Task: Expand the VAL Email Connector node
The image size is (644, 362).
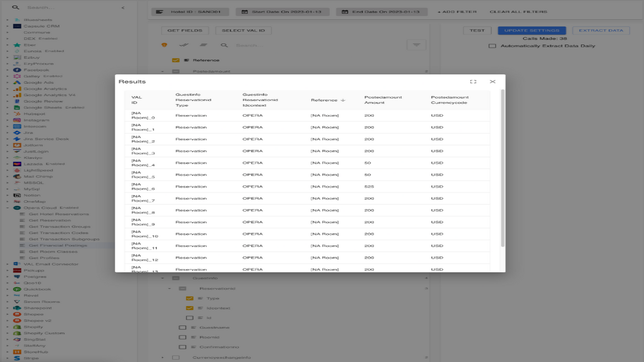Action: tap(8, 264)
